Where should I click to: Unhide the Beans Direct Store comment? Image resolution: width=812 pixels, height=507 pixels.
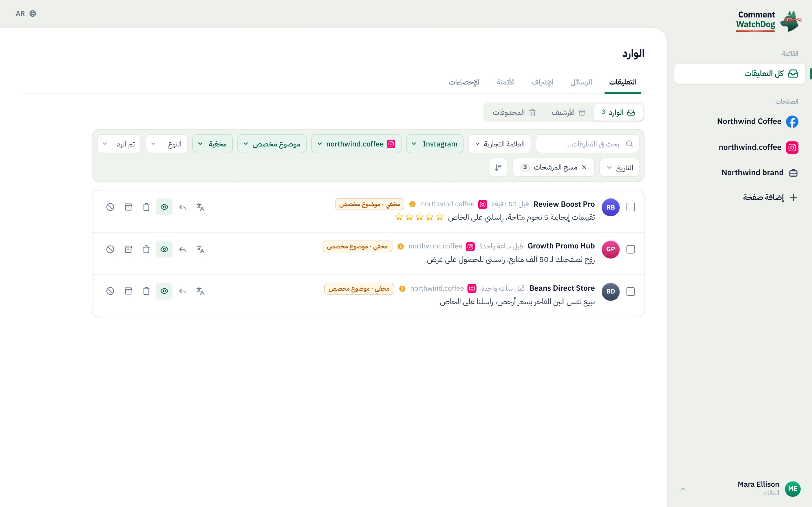coord(164,291)
